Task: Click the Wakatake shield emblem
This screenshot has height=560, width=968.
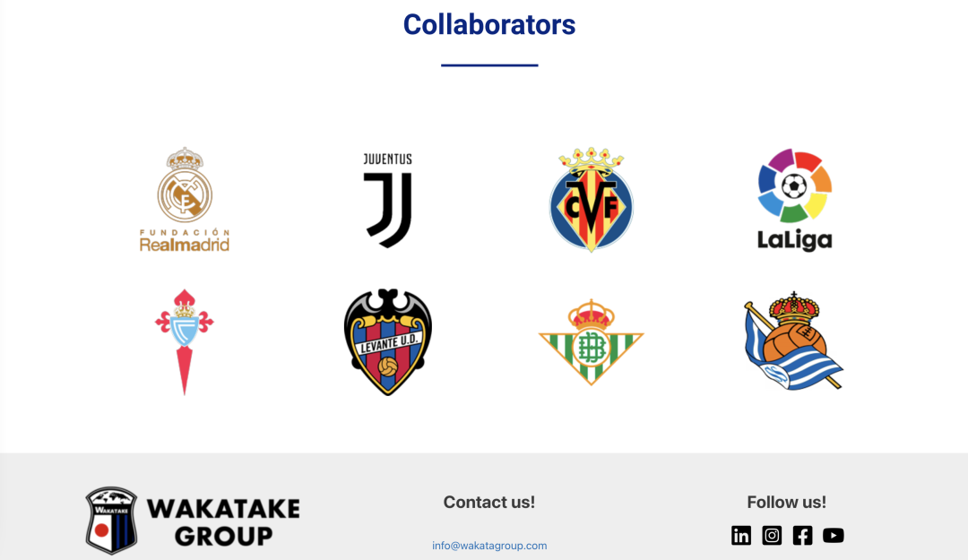Action: click(x=112, y=521)
